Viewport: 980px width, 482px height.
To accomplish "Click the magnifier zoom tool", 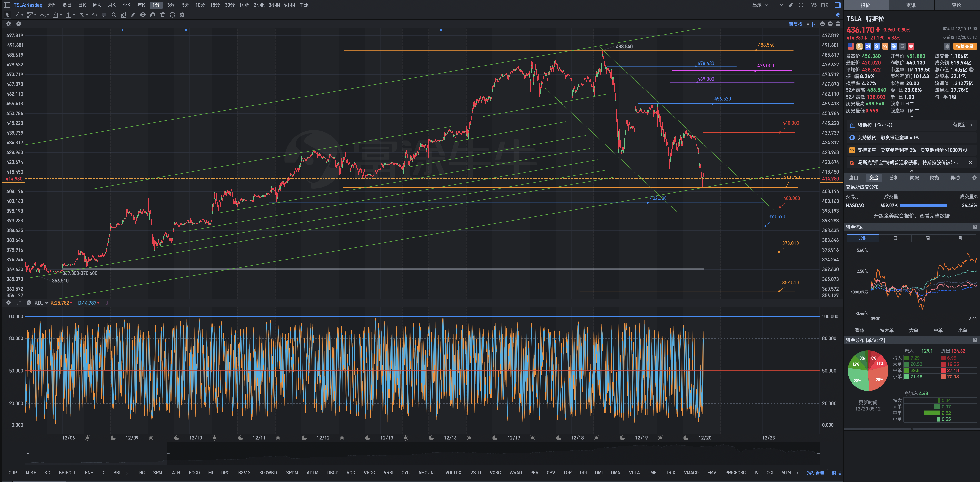I will coord(114,15).
